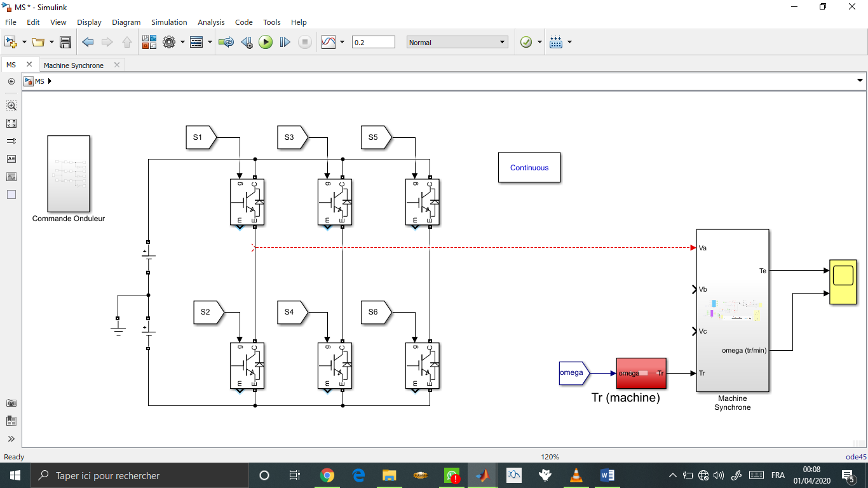Open the Diagram menu

point(126,22)
